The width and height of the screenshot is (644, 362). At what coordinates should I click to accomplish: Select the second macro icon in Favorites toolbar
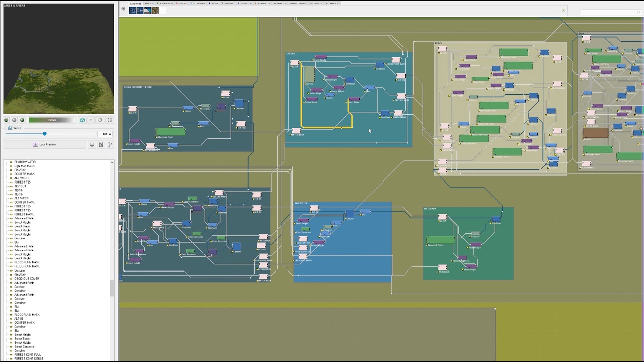coord(140,10)
